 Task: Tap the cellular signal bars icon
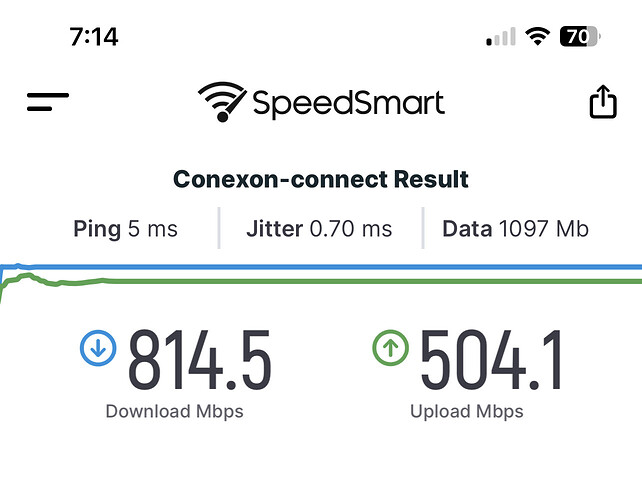(501, 37)
